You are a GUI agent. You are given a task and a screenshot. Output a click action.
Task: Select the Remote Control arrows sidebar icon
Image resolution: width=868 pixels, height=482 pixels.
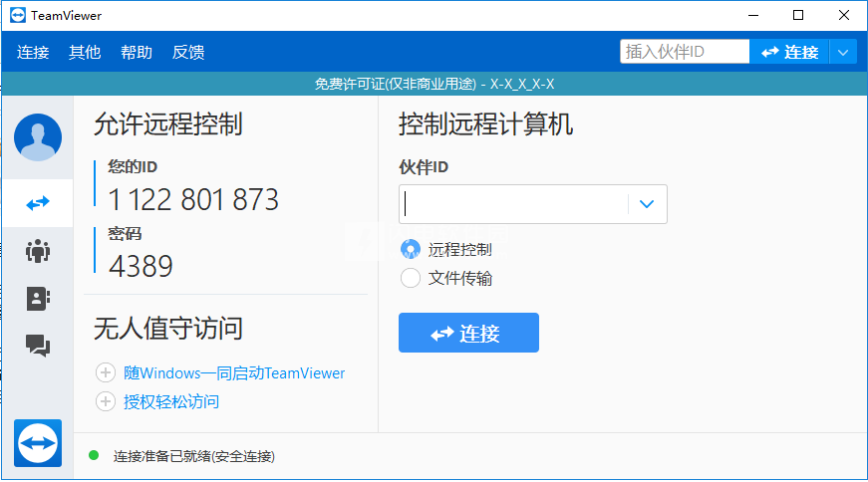(38, 203)
